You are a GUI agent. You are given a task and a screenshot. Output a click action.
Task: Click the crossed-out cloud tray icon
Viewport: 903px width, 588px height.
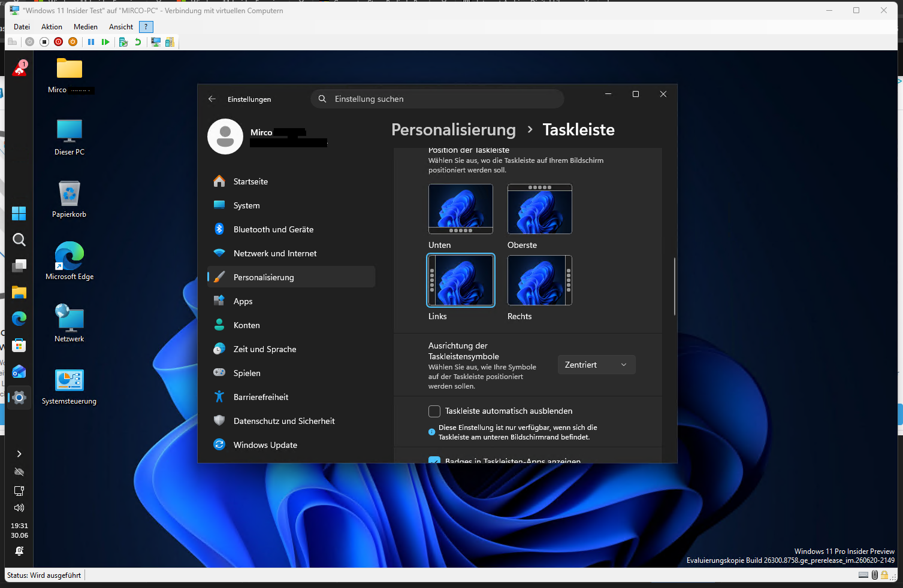pyautogui.click(x=19, y=472)
